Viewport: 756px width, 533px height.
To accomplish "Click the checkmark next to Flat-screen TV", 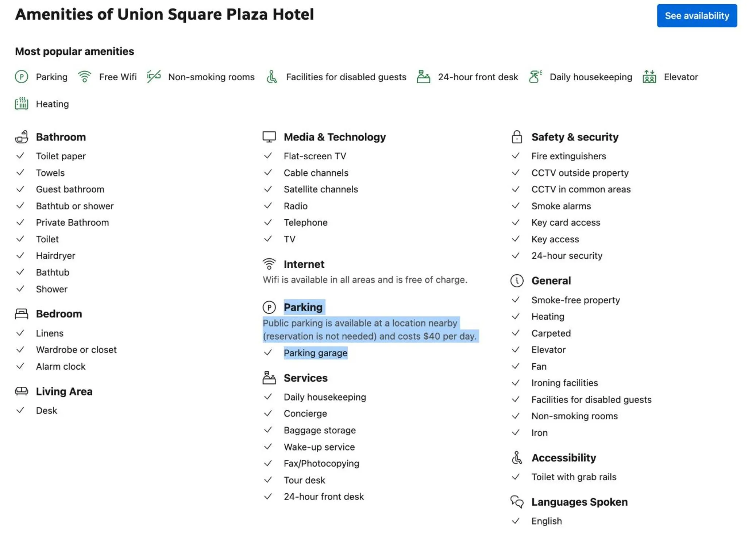I will (269, 156).
